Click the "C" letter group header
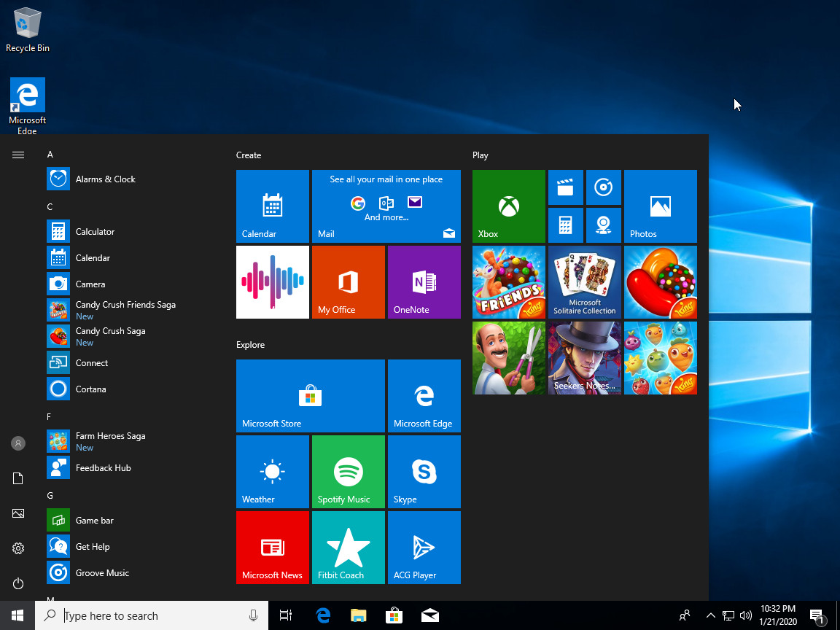Viewport: 840px width, 630px height. point(50,207)
